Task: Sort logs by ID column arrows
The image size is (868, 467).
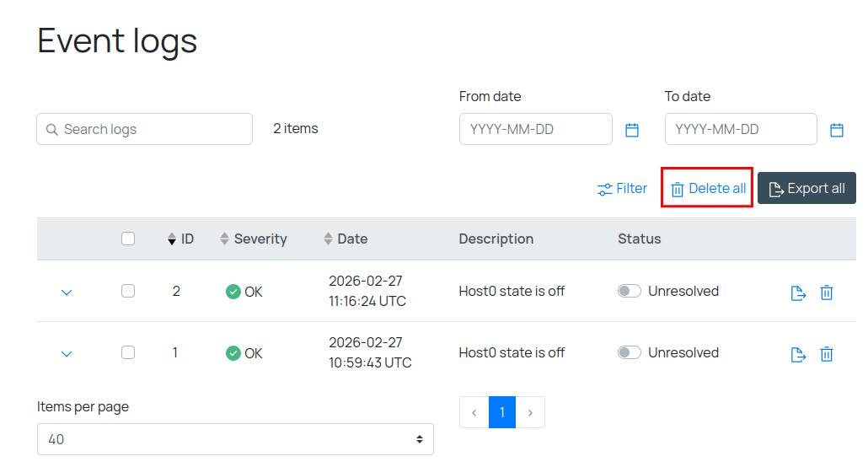Action: [x=173, y=239]
